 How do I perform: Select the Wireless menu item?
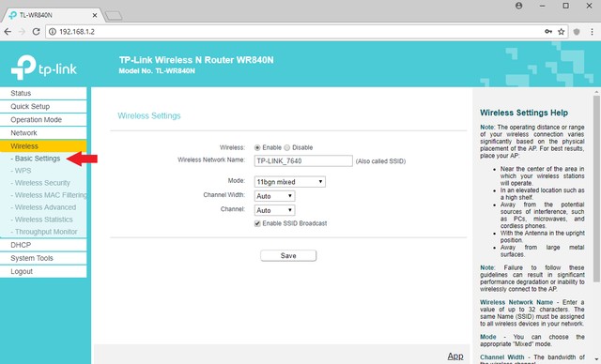click(43, 146)
